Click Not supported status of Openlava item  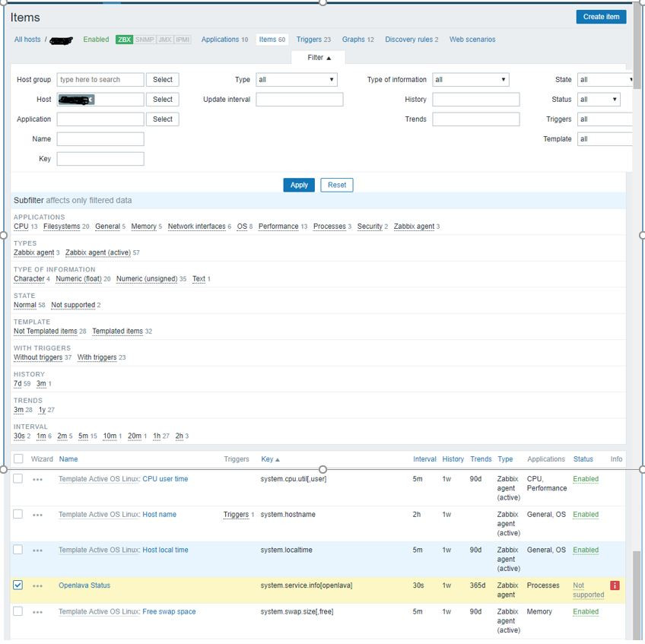tap(588, 590)
